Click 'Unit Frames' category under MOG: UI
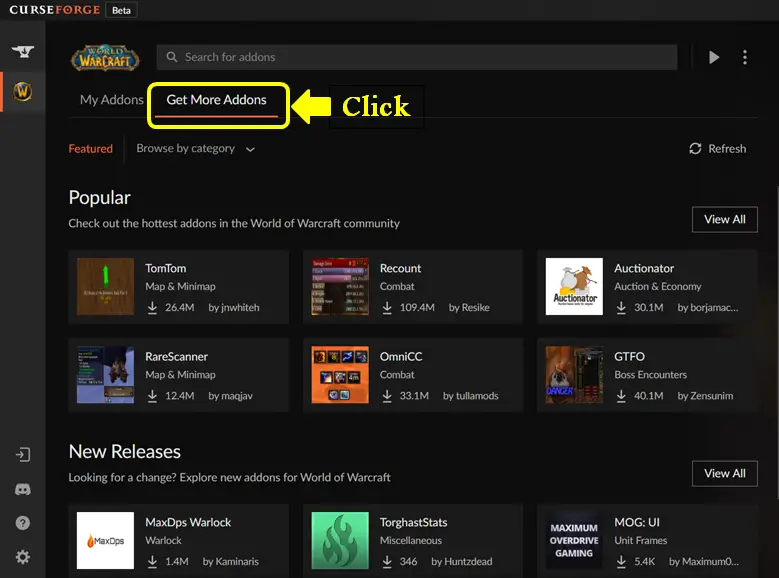Image resolution: width=779 pixels, height=578 pixels. (640, 540)
